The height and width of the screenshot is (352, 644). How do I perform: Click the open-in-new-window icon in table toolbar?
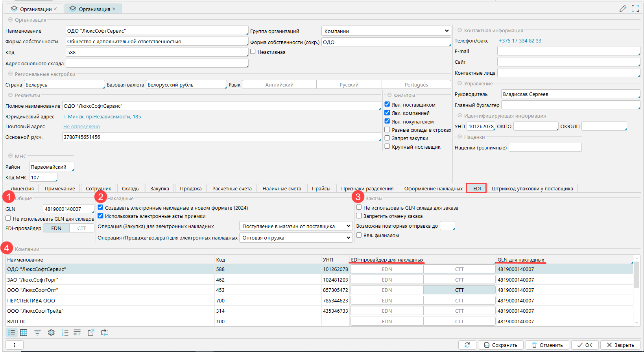point(91,333)
